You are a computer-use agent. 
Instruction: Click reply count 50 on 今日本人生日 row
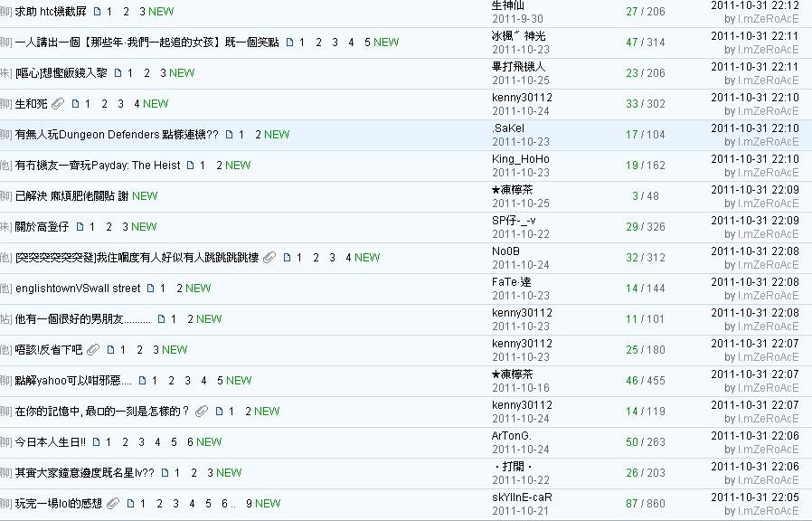(x=632, y=442)
